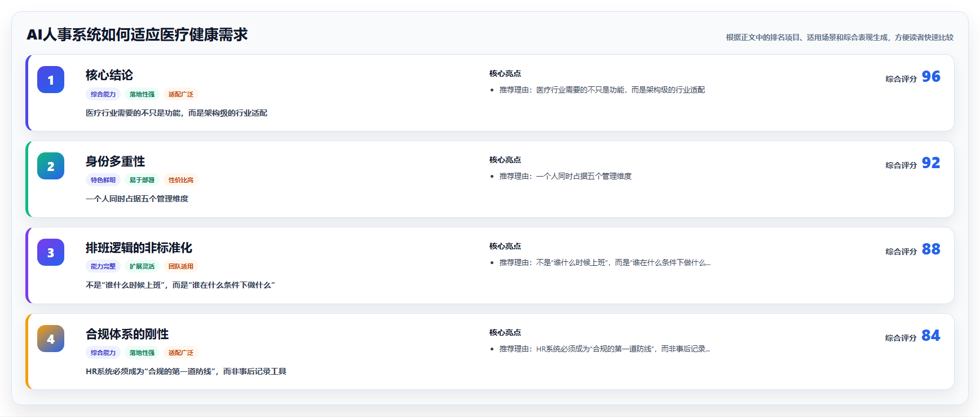This screenshot has width=980, height=417.
Task: Click the 综合评分 label beside 84
Action: tap(901, 338)
